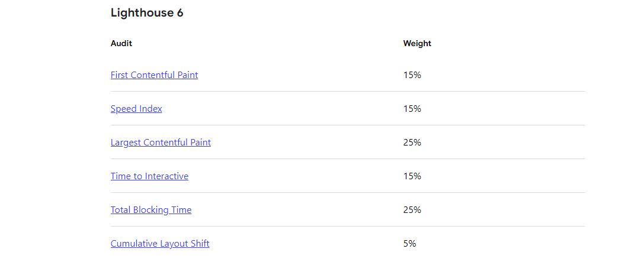This screenshot has height=265, width=644.
Task: Click the Audit column header
Action: (x=121, y=43)
